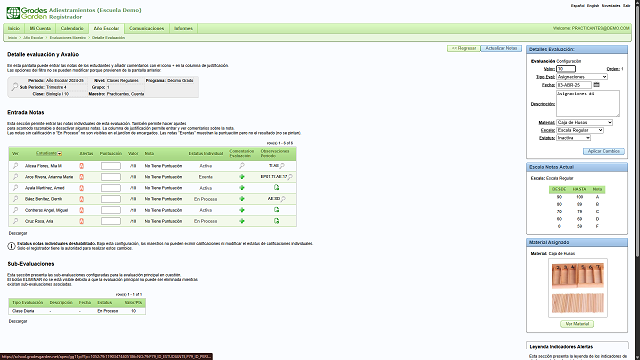Click the Aplicar Cambios button
Screen dimensions: 640x360
pos(604,151)
